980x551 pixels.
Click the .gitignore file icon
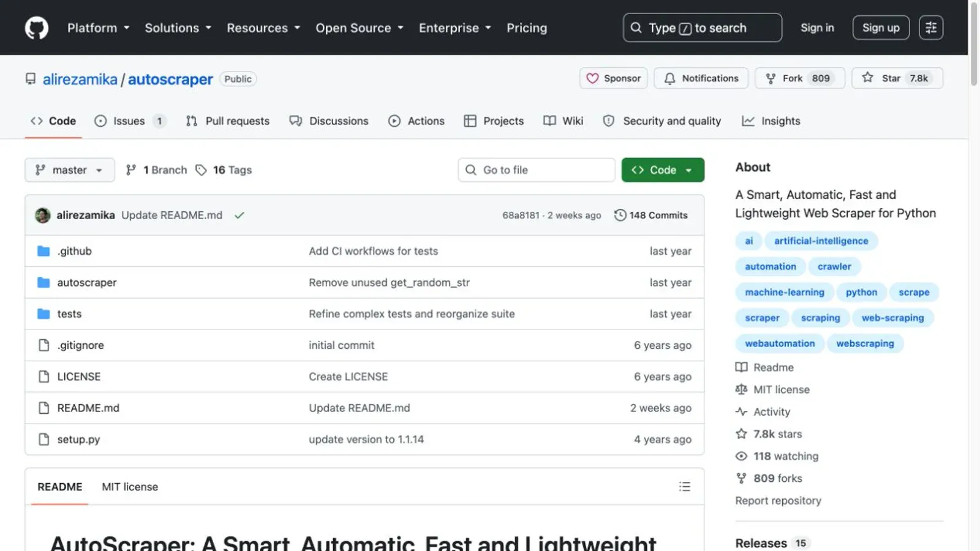tap(43, 345)
